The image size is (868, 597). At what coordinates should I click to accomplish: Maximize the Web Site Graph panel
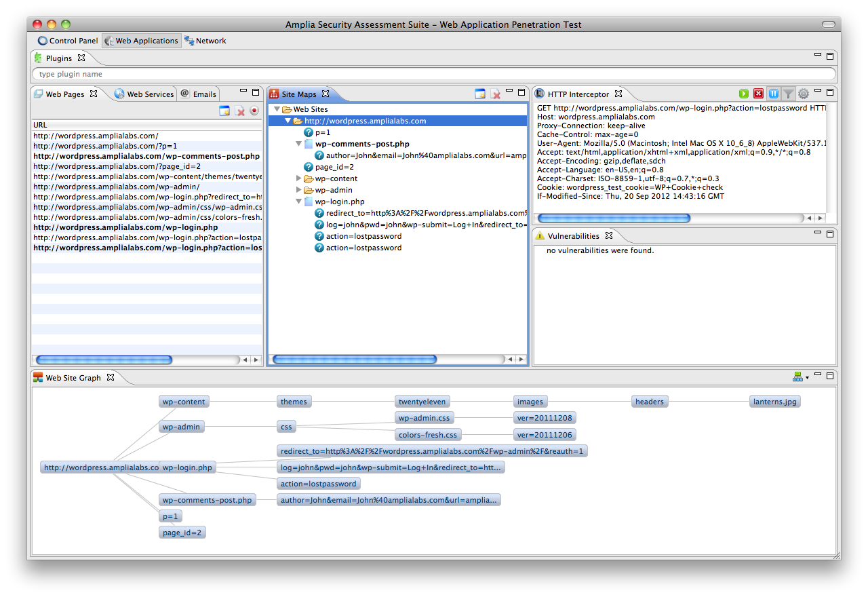click(829, 375)
